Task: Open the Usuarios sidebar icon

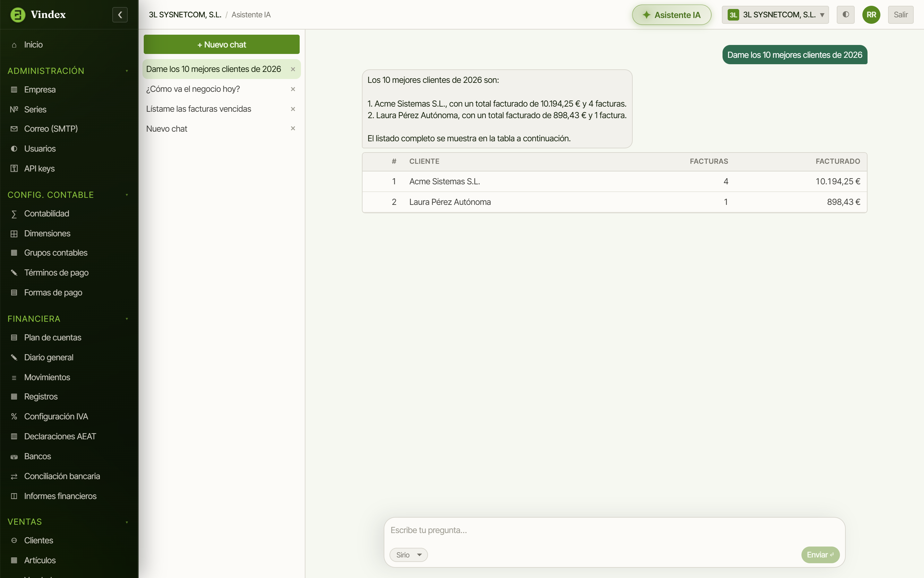Action: [14, 149]
